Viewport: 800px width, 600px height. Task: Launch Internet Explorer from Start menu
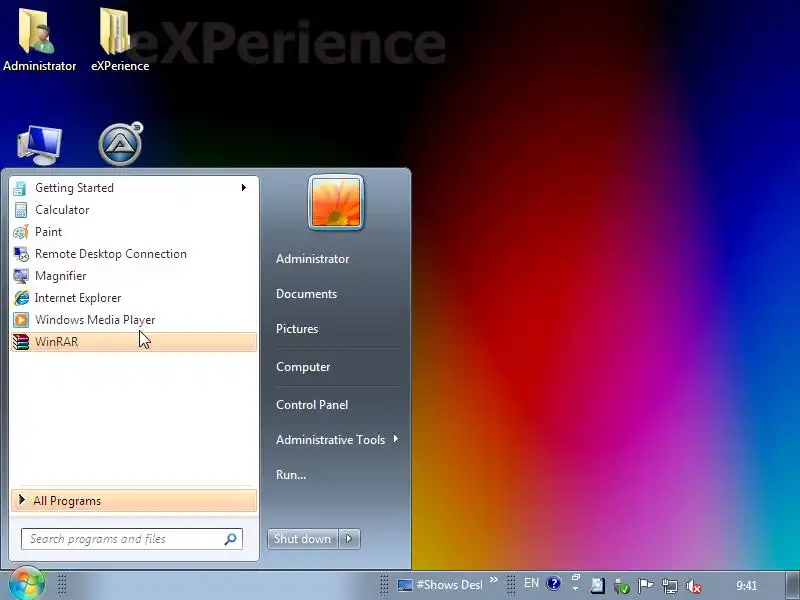point(134,298)
